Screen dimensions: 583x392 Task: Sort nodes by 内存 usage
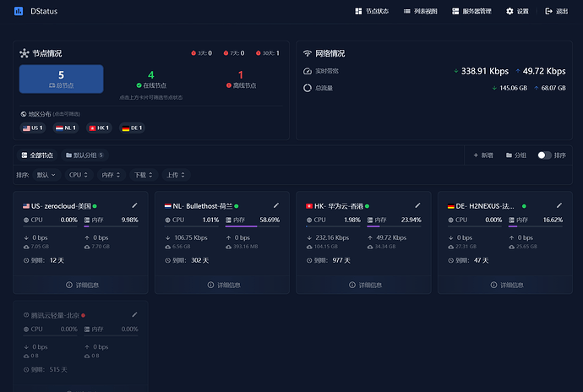pyautogui.click(x=112, y=175)
